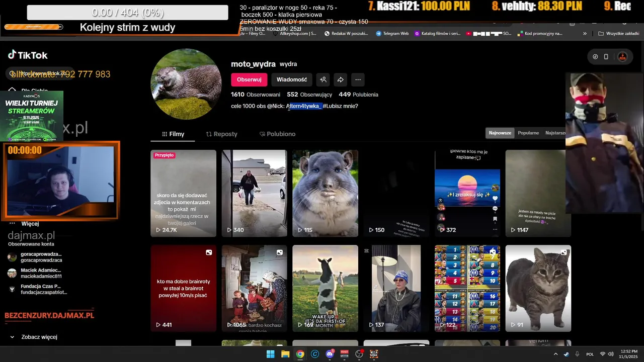Open the TikTok logo home link
The height and width of the screenshot is (362, 644).
tap(28, 55)
